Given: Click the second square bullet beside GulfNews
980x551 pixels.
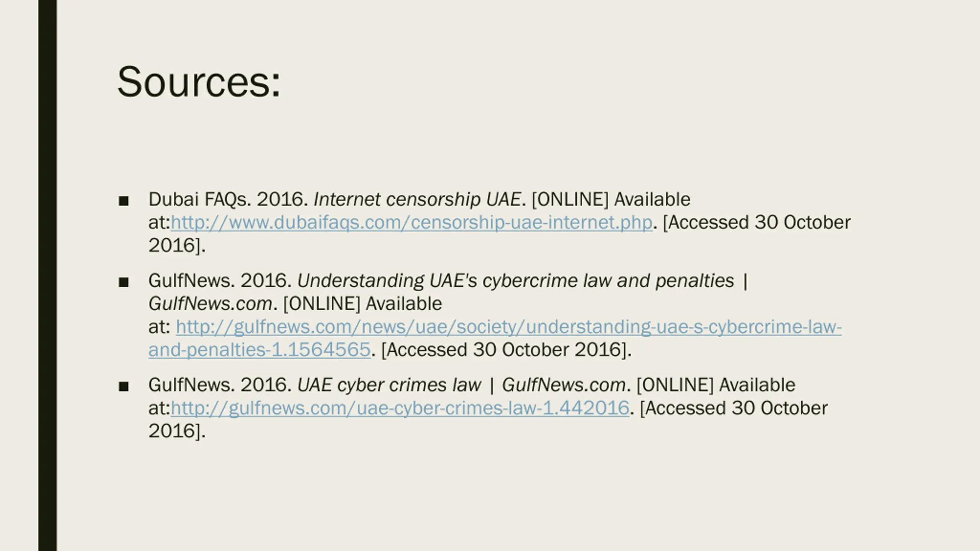Looking at the screenshot, I should [x=123, y=282].
